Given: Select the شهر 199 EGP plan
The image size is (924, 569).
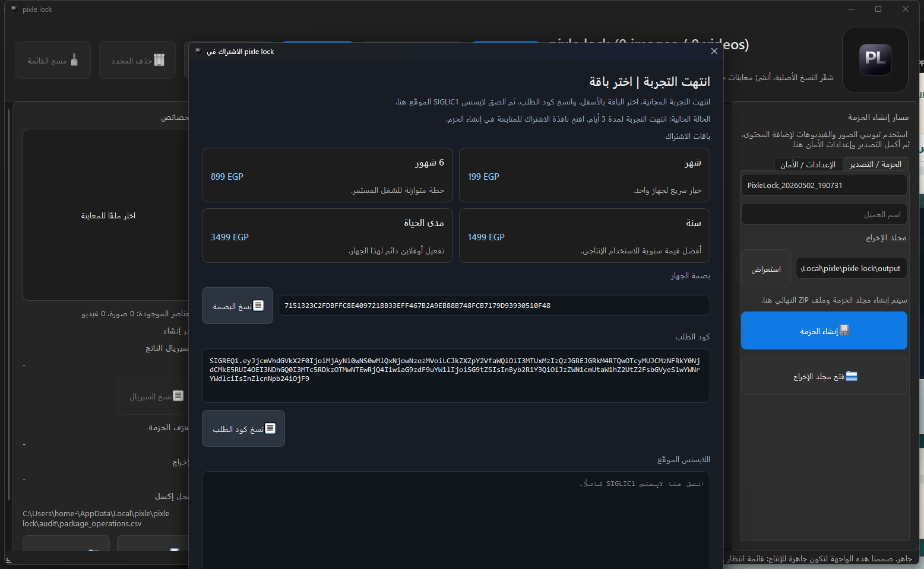Looking at the screenshot, I should 584,176.
